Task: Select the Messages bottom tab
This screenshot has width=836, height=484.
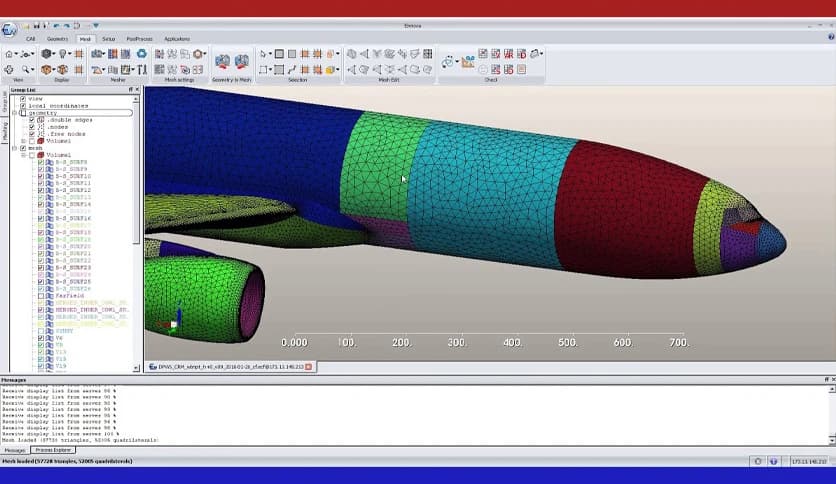Action: click(15, 450)
